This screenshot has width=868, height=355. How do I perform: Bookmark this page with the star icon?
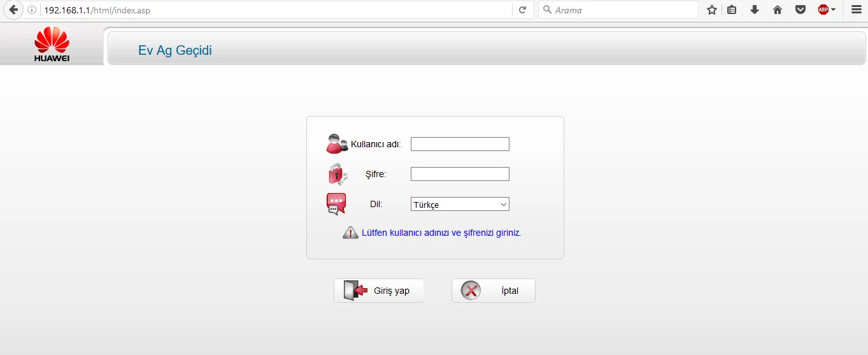712,10
